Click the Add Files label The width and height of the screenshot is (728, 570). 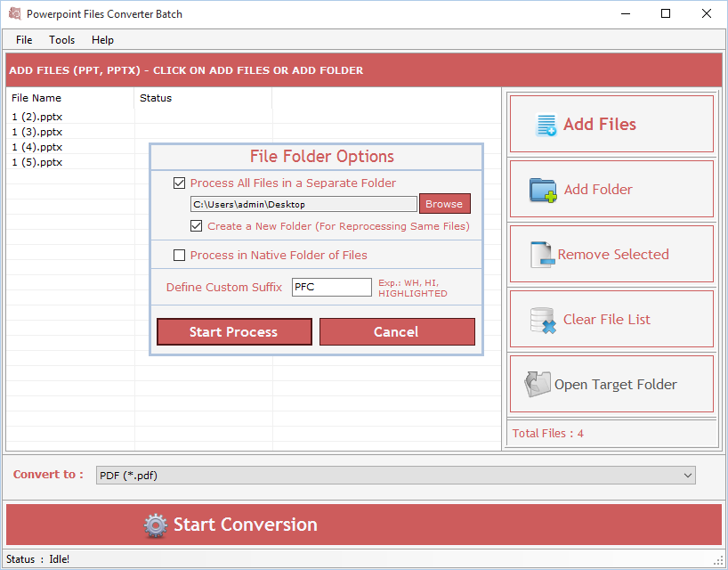(x=599, y=124)
